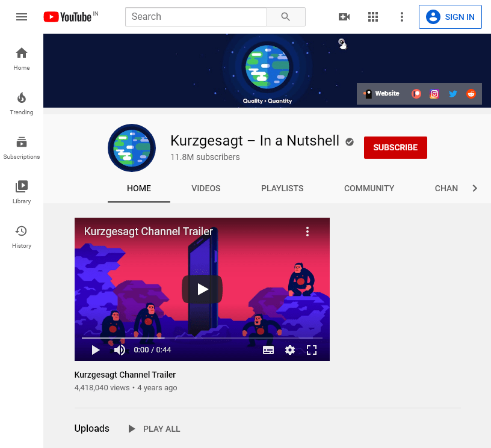The height and width of the screenshot is (448, 491).
Task: Click the 4,418,040 views text
Action: coord(102,388)
